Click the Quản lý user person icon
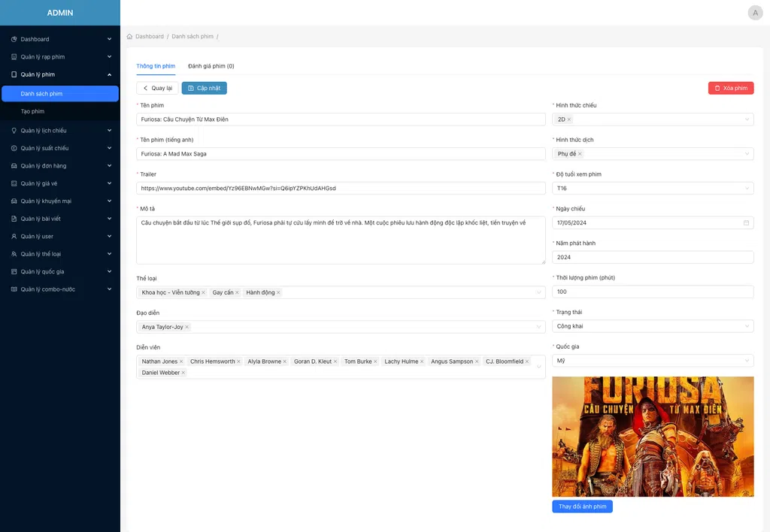770x532 pixels. coord(14,237)
